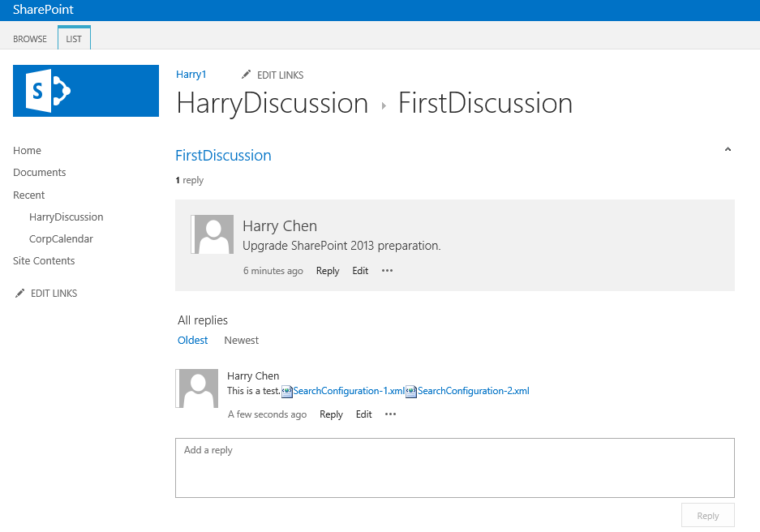
Task: Switch to the BROWSE ribbon tab
Action: pos(30,38)
